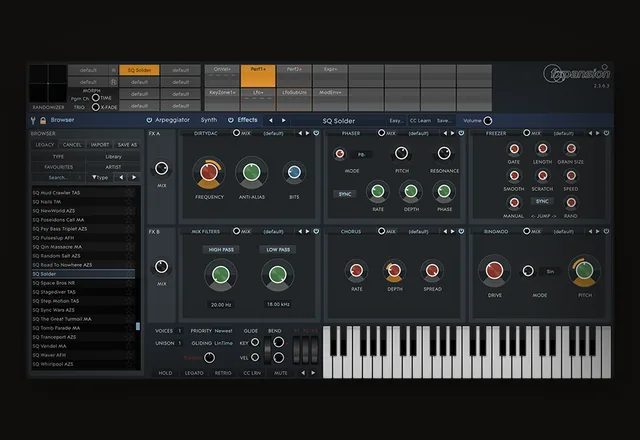The height and width of the screenshot is (440, 640).
Task: Switch to Arpeggiator page
Action: [172, 120]
